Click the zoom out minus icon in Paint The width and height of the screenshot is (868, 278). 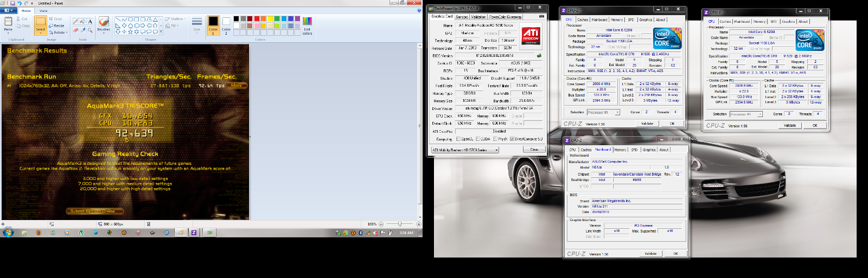tap(380, 224)
